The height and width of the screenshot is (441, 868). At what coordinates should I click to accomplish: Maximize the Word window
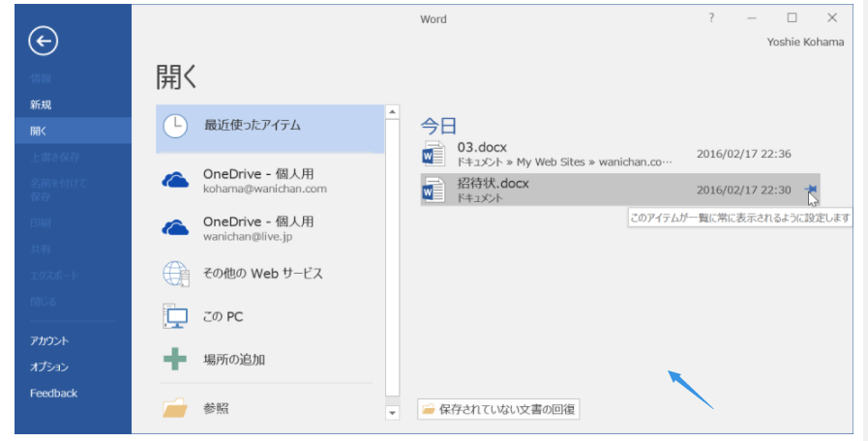click(793, 17)
